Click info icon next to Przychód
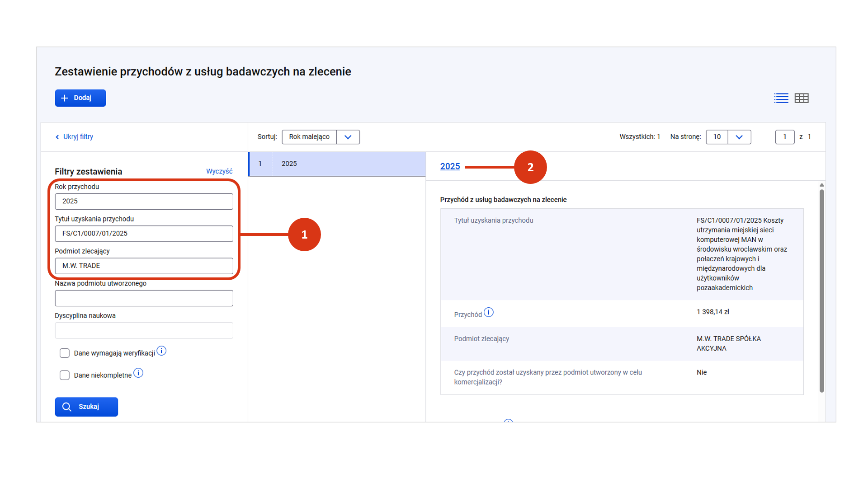Image resolution: width=868 pixels, height=488 pixels. [x=489, y=312]
